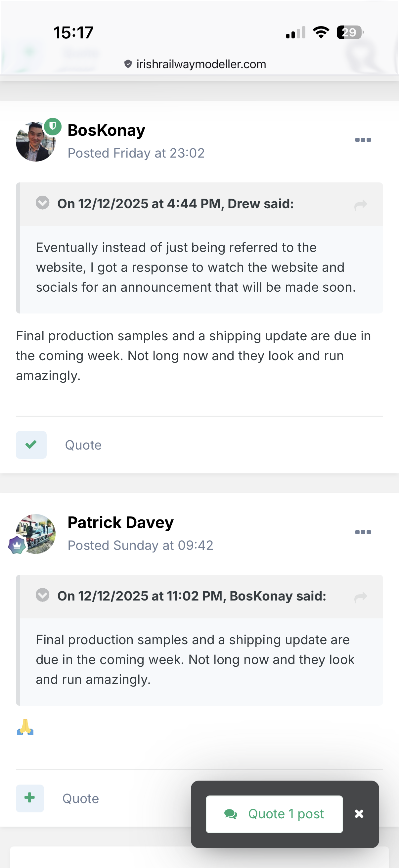Click share arrow on Drew's quoted post

pos(360,205)
